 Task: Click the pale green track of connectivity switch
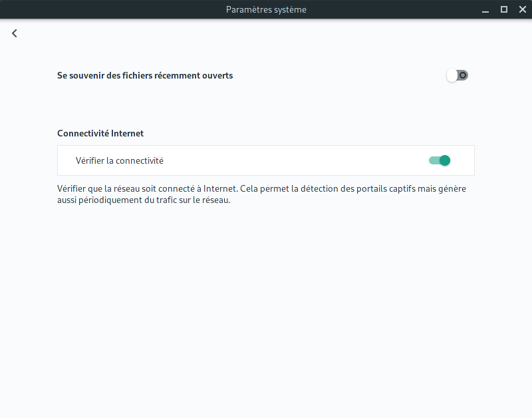(x=434, y=160)
